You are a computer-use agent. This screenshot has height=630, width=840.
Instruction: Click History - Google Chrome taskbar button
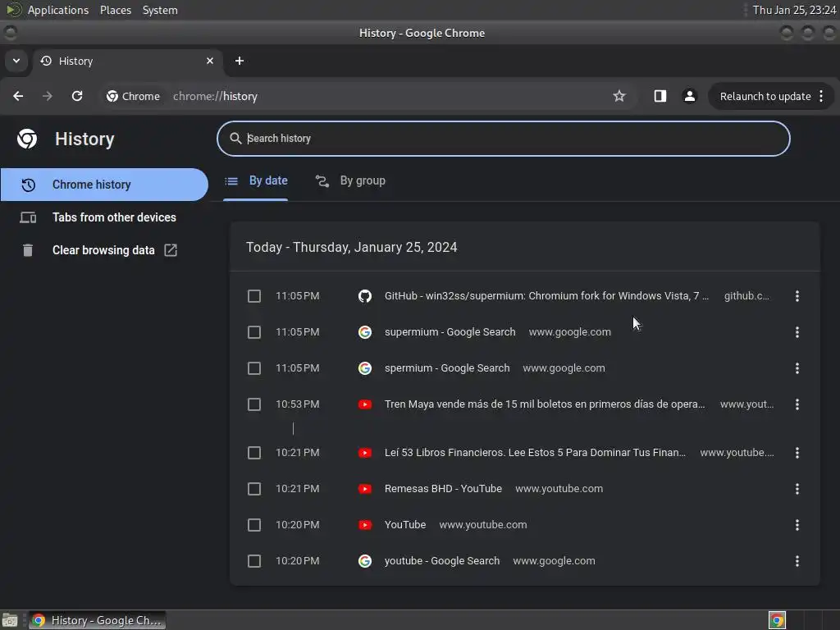tap(97, 620)
